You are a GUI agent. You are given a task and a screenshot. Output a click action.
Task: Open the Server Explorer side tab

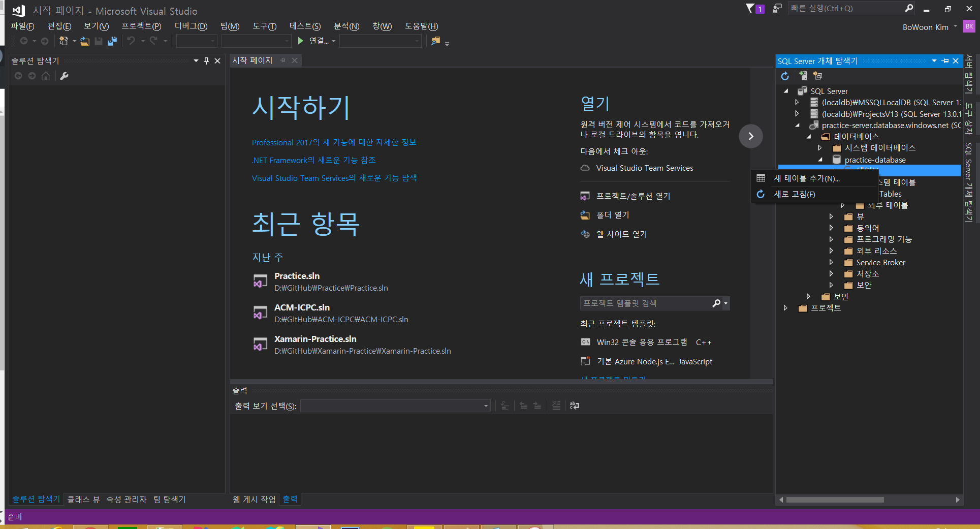click(x=969, y=74)
